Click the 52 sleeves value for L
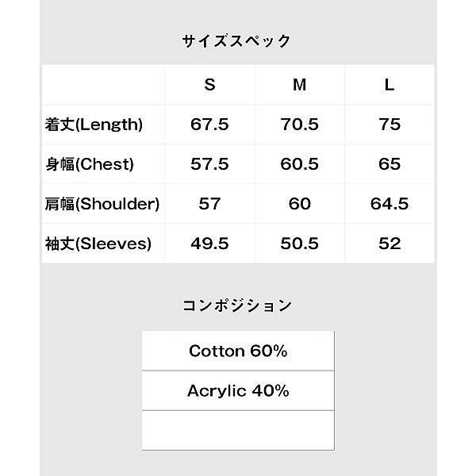The image size is (476, 476). 389,244
